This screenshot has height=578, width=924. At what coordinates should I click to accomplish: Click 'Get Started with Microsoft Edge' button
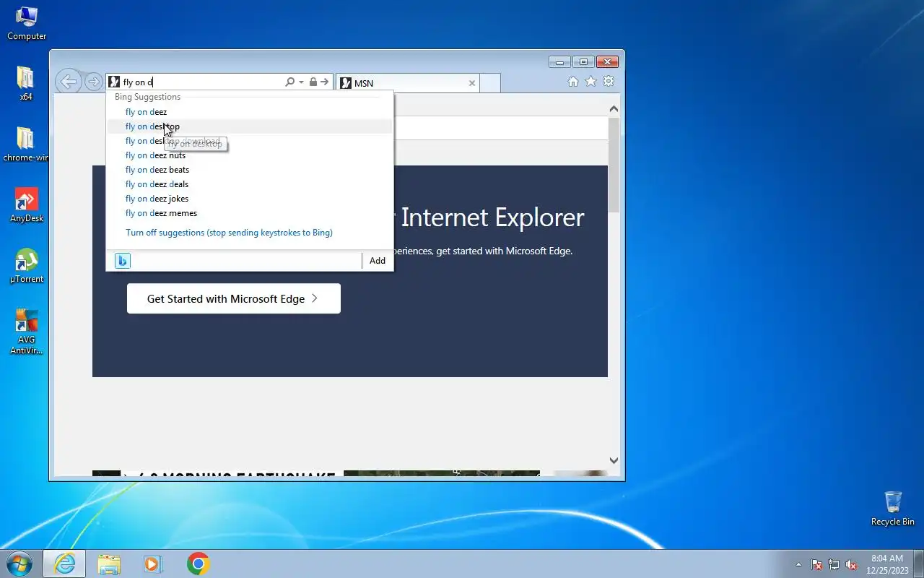(x=233, y=298)
